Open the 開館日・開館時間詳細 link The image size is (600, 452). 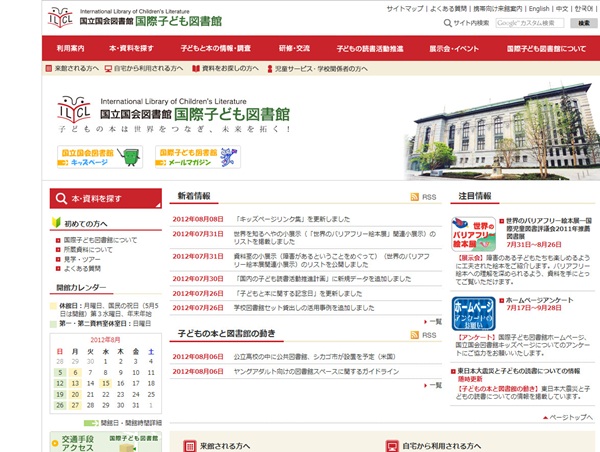[131, 423]
